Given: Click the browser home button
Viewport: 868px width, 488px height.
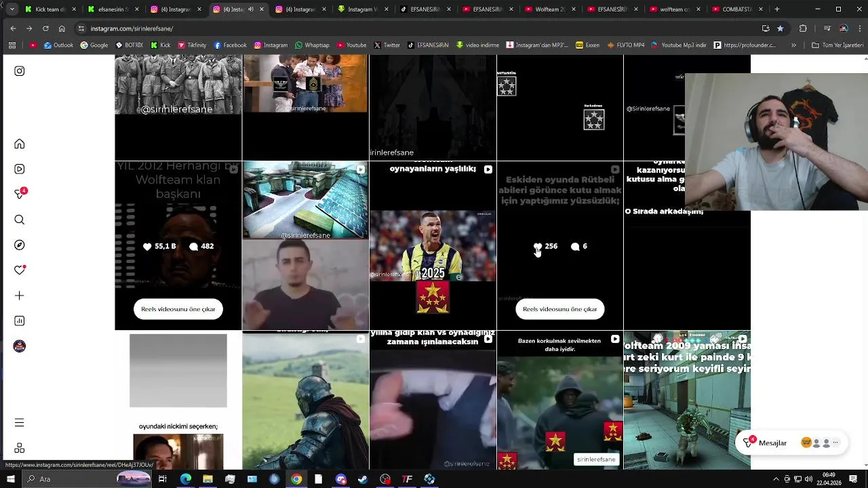Looking at the screenshot, I should coord(62,28).
